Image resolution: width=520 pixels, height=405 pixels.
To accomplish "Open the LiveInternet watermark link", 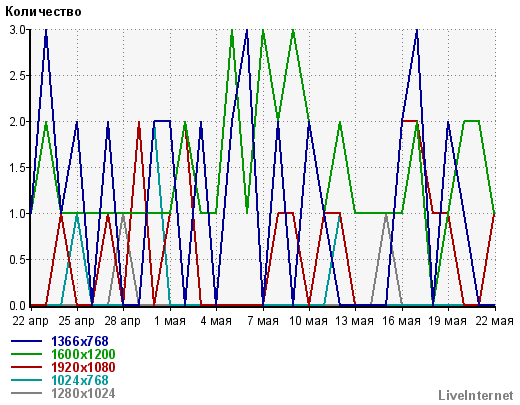I will pyautogui.click(x=476, y=395).
